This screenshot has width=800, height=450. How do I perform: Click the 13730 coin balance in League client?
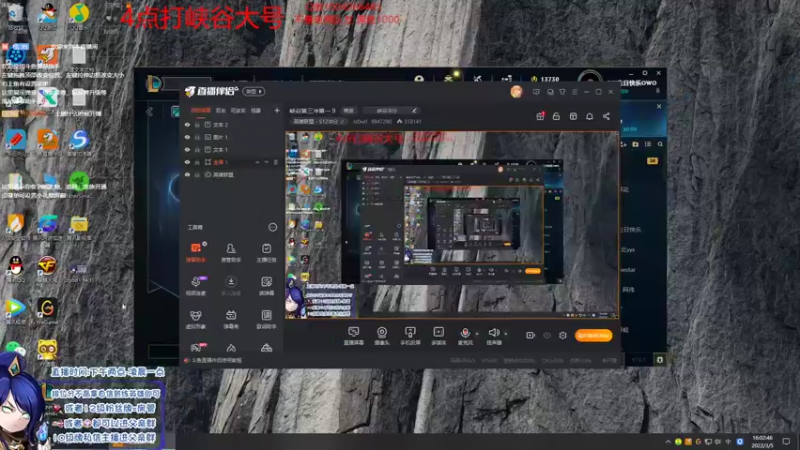[546, 79]
